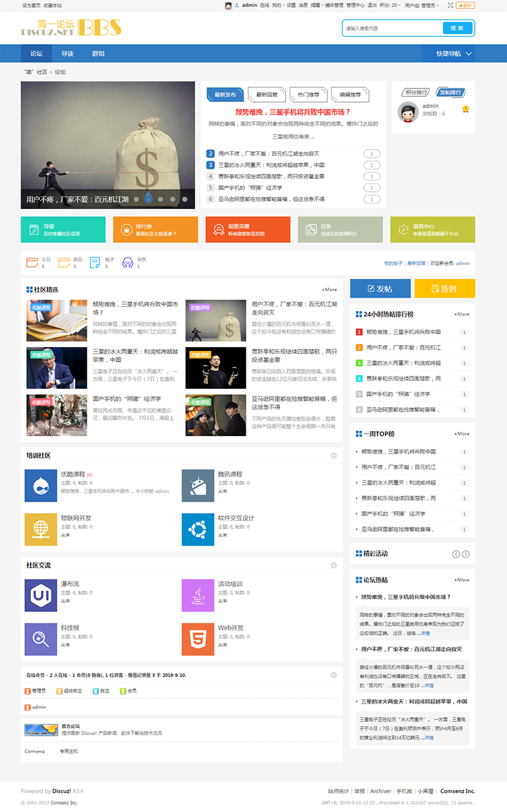Viewport: 507px width, 812px height.
Task: Open the 腾讯课程 Android forum icon
Action: [198, 486]
